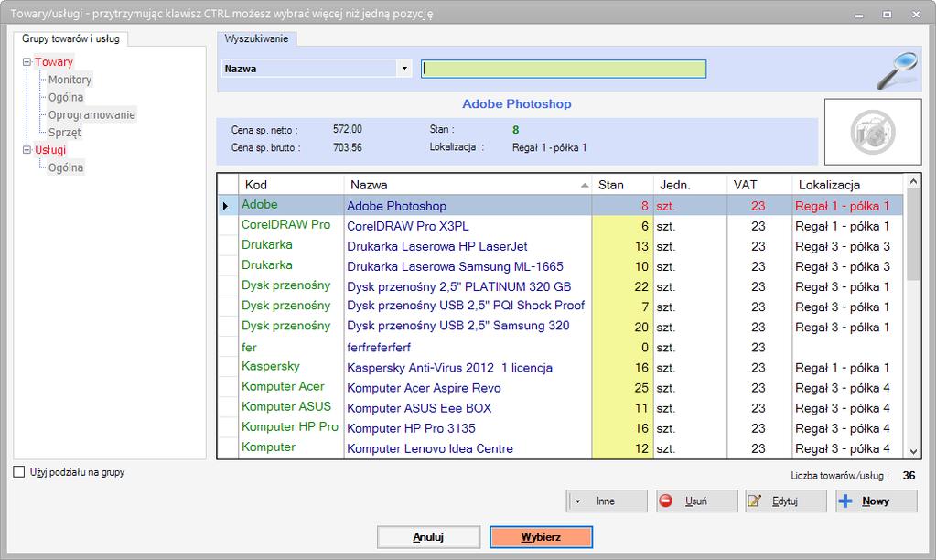This screenshot has height=560, width=936.
Task: Click the VAT column header
Action: [x=759, y=185]
